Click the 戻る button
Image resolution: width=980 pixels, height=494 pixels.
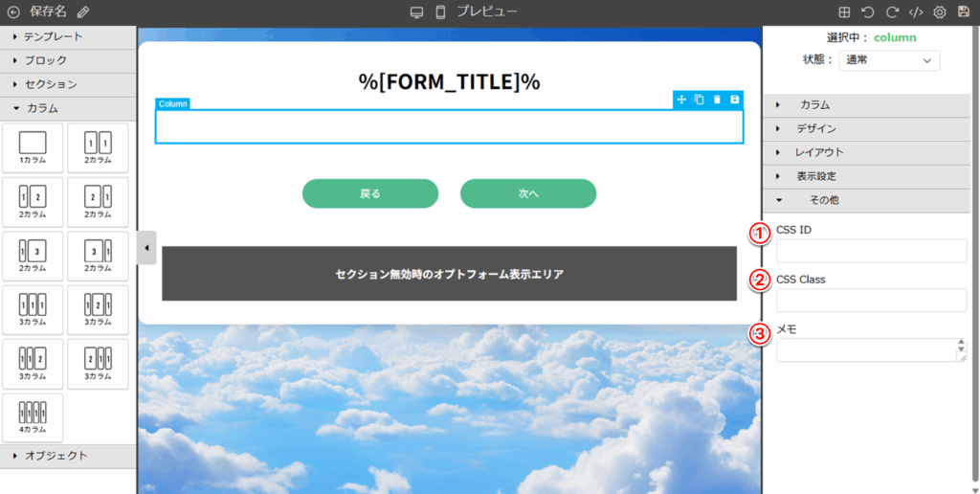coord(370,193)
